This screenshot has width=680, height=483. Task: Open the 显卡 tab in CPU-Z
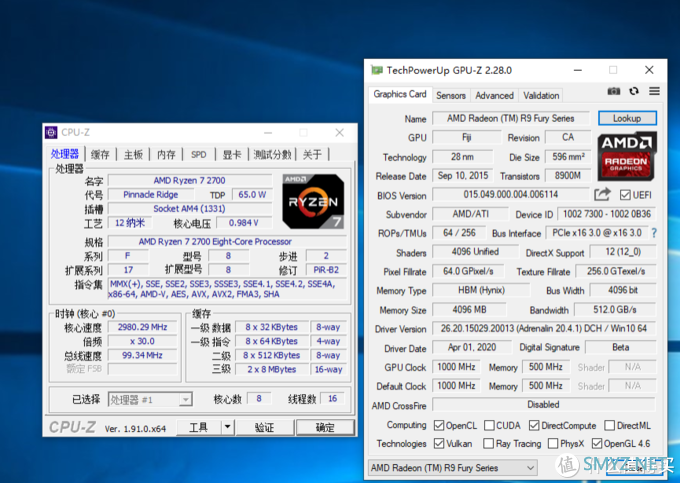coord(232,154)
